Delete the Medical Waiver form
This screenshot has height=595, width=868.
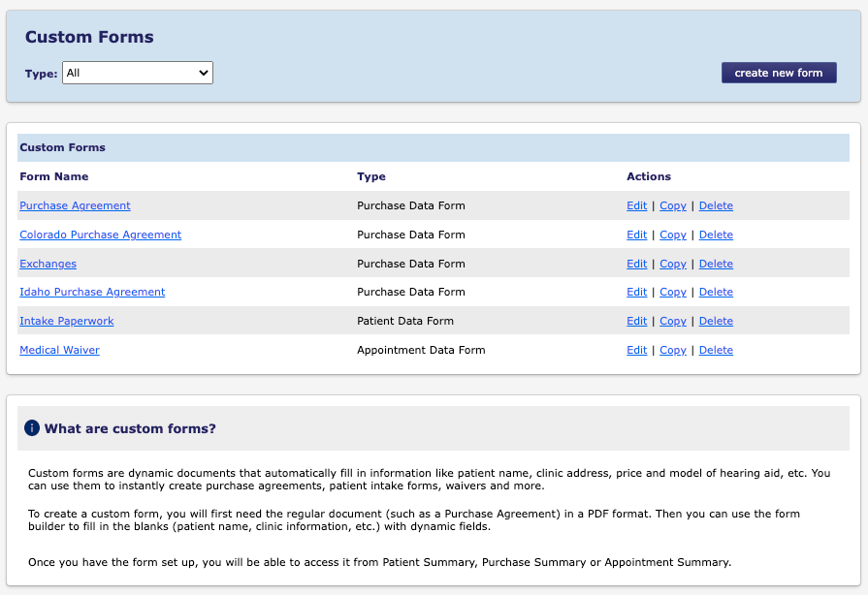pyautogui.click(x=716, y=350)
